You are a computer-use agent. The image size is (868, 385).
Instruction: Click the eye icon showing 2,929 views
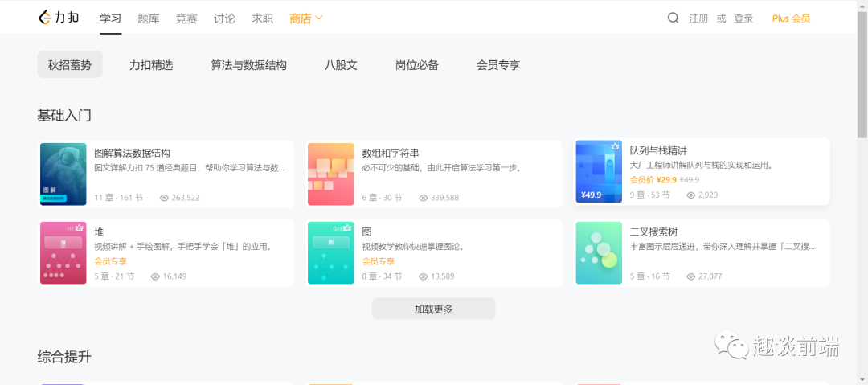[x=691, y=195]
